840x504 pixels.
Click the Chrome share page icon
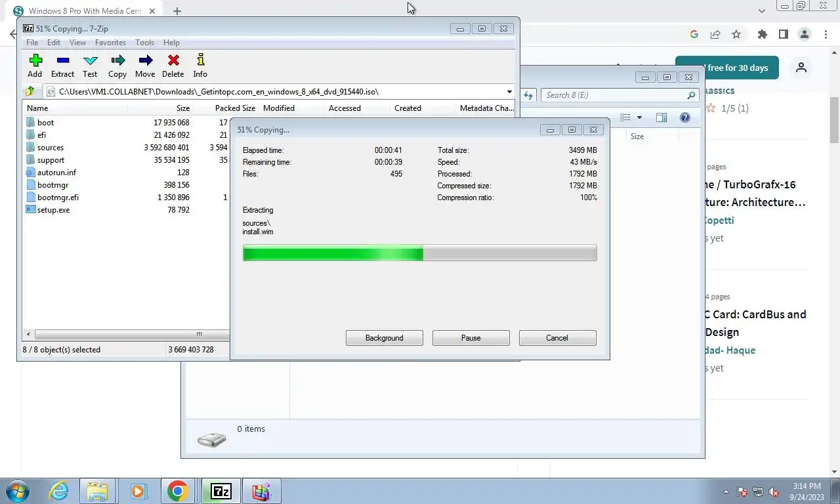[x=715, y=34]
